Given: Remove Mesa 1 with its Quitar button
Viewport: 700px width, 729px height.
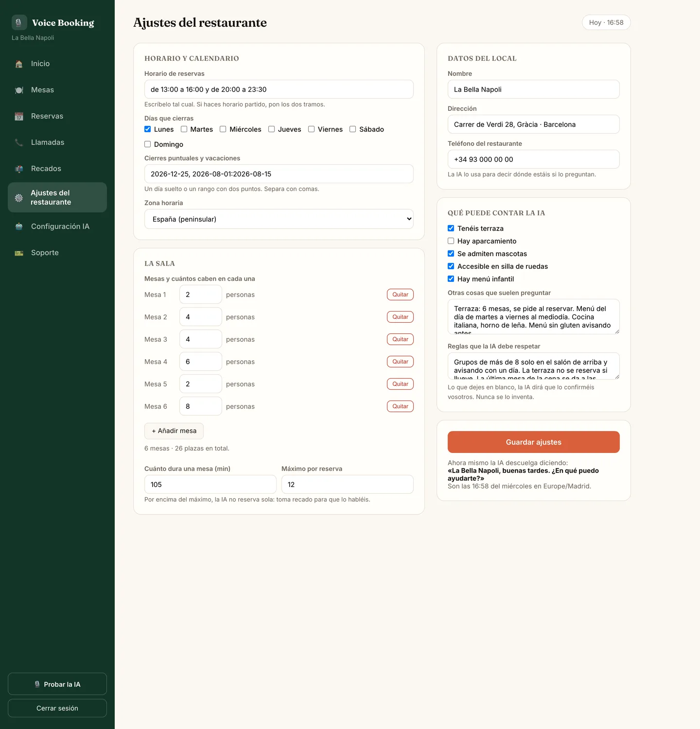Looking at the screenshot, I should (400, 295).
